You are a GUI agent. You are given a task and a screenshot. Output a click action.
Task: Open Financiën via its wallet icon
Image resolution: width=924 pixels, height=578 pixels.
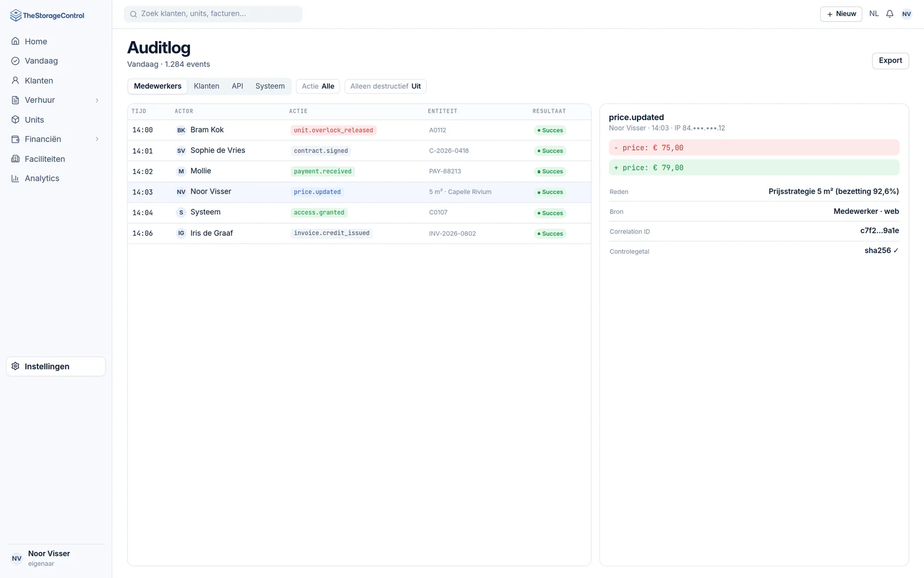[x=16, y=139]
